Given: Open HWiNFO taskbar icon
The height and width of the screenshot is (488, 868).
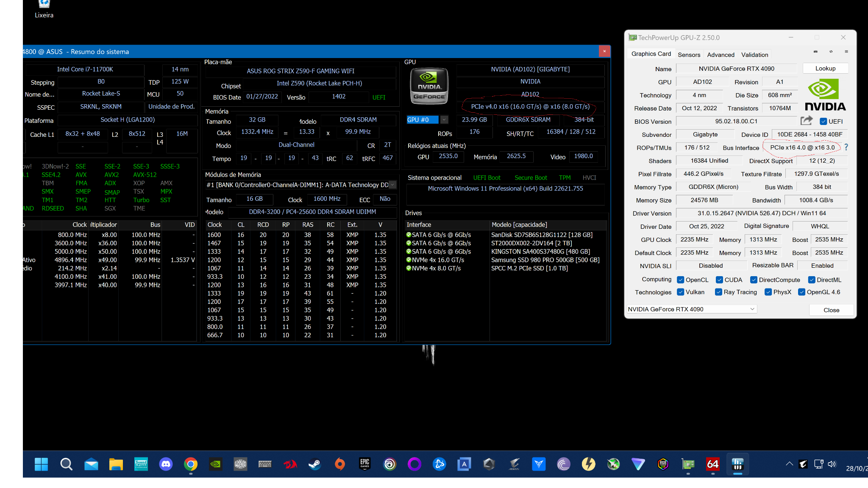Looking at the screenshot, I should [737, 464].
